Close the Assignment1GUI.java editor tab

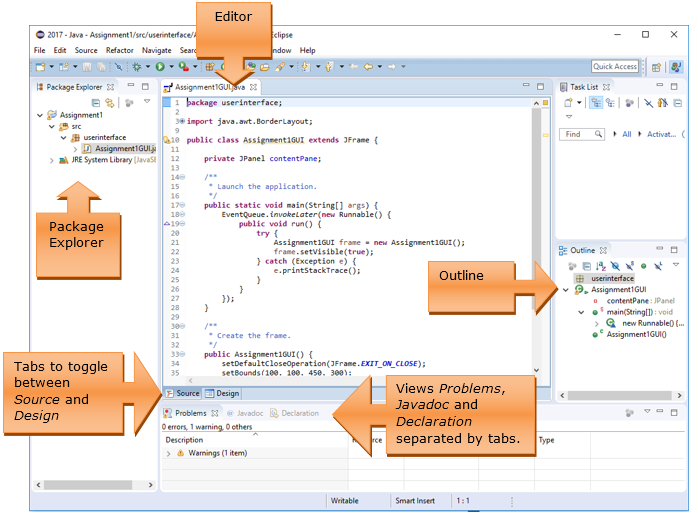coord(253,87)
